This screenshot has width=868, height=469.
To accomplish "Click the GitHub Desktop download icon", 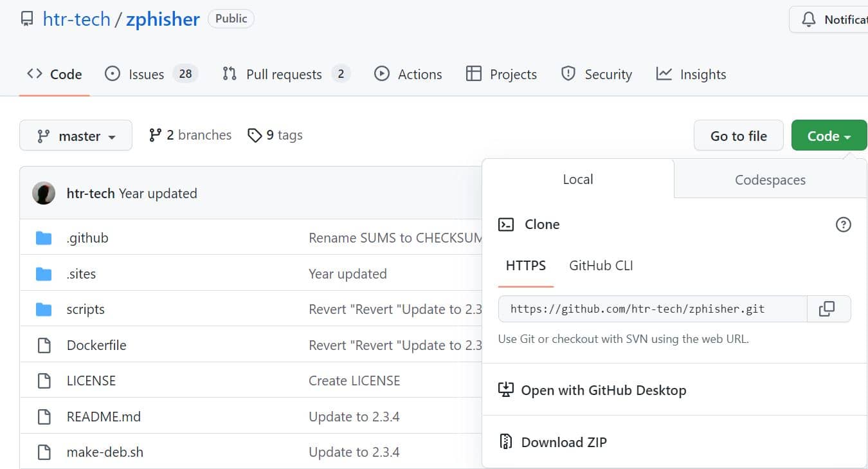I will click(506, 390).
